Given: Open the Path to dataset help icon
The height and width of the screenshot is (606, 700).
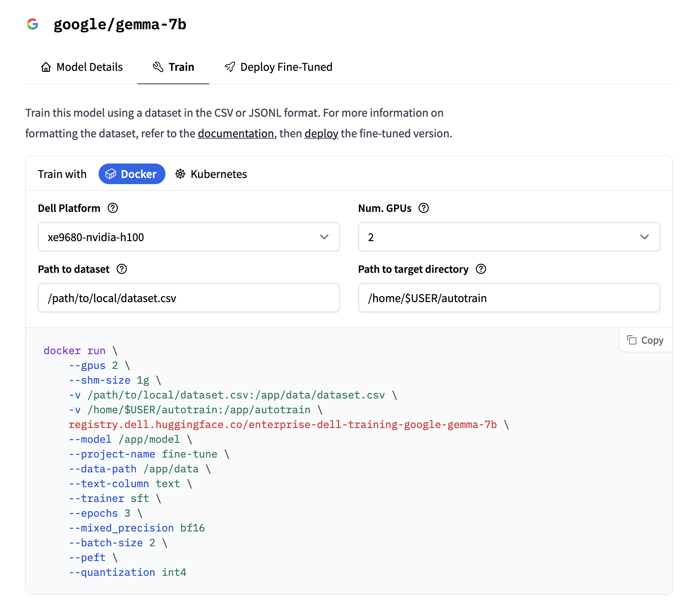Looking at the screenshot, I should [x=122, y=269].
